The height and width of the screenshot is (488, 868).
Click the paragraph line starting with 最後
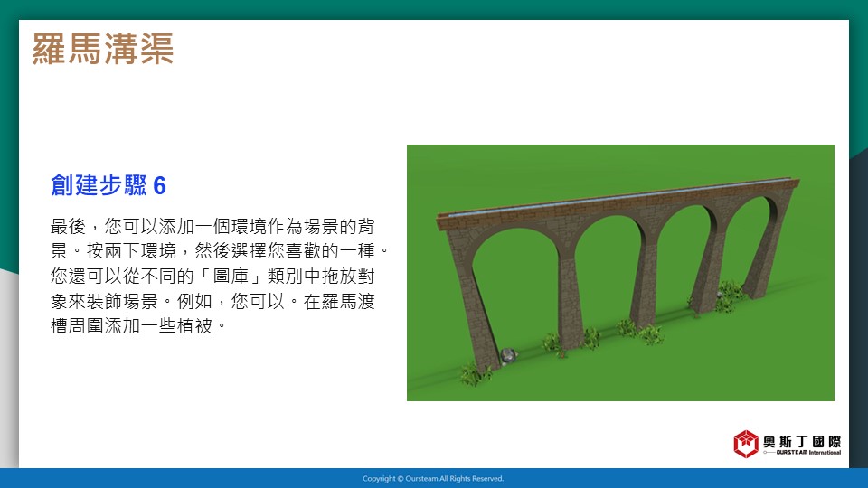(x=212, y=226)
